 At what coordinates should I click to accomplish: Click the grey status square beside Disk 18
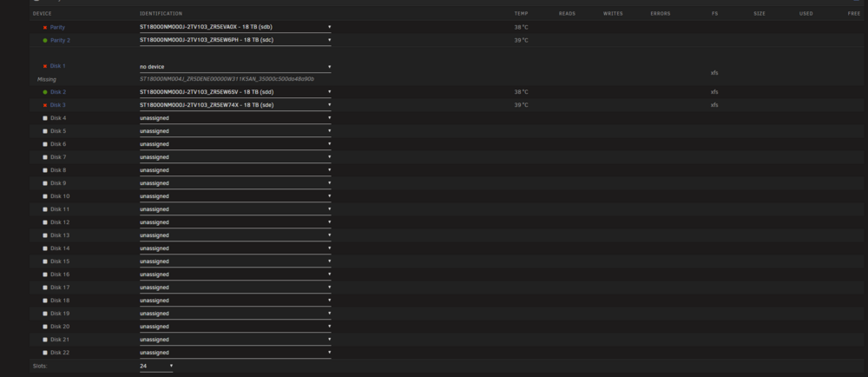[x=45, y=300]
